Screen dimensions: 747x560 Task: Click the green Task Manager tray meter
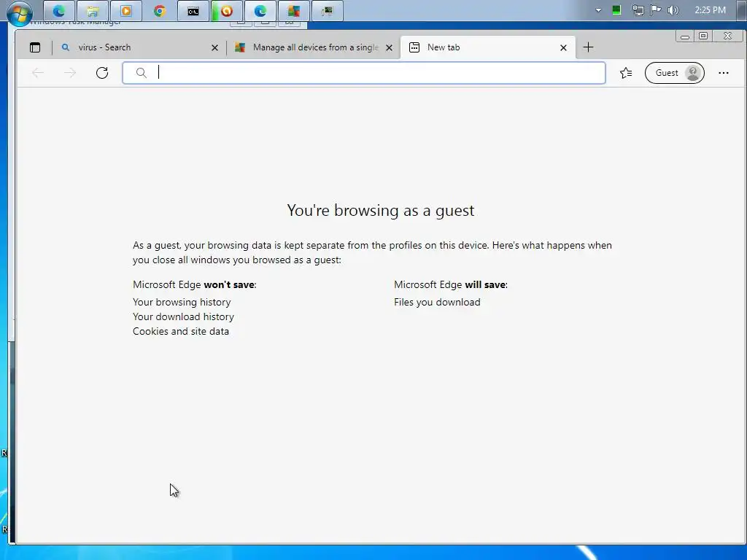pyautogui.click(x=616, y=10)
